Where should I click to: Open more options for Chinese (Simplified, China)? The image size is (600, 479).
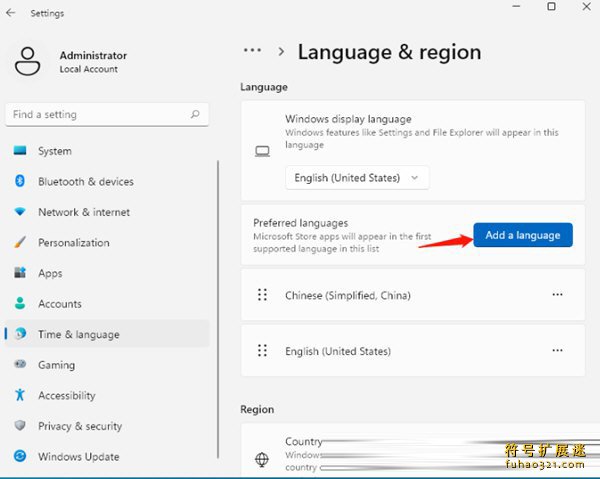[x=557, y=295]
